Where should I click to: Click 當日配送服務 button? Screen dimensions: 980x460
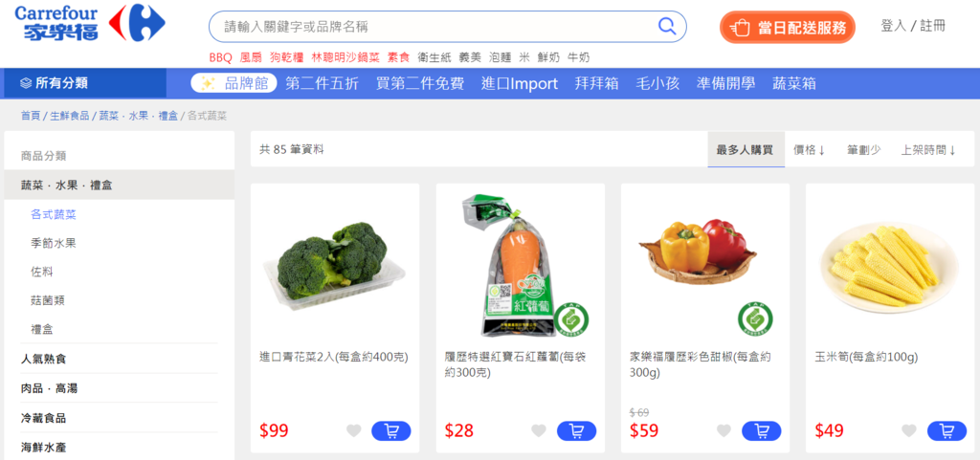coord(788,28)
